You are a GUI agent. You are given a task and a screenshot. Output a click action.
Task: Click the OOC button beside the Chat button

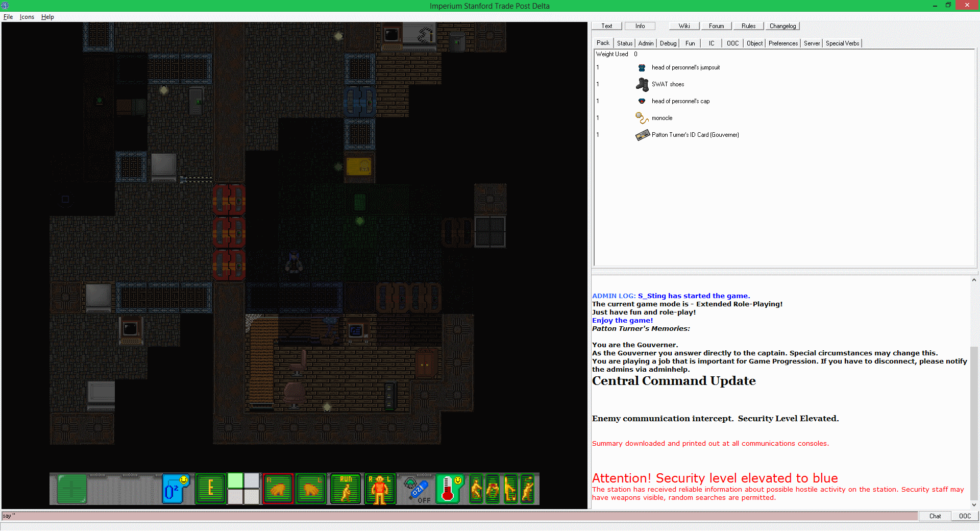pos(965,516)
